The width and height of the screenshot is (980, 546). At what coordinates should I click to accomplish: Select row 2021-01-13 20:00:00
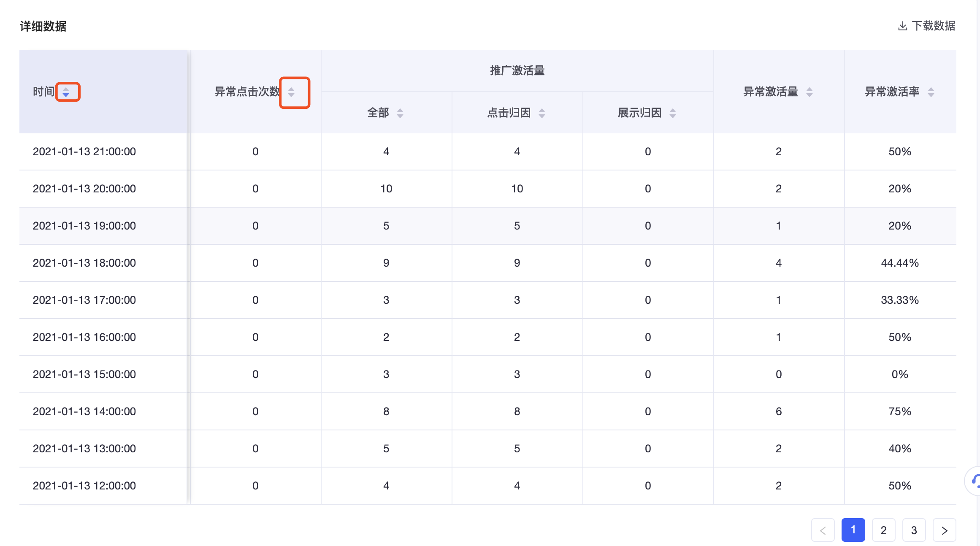[488, 189]
